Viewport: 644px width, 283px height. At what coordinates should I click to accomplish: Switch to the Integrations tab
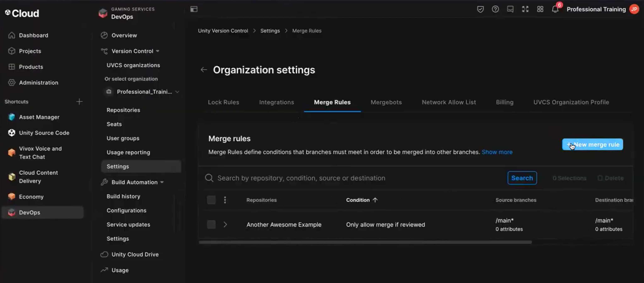tap(277, 102)
